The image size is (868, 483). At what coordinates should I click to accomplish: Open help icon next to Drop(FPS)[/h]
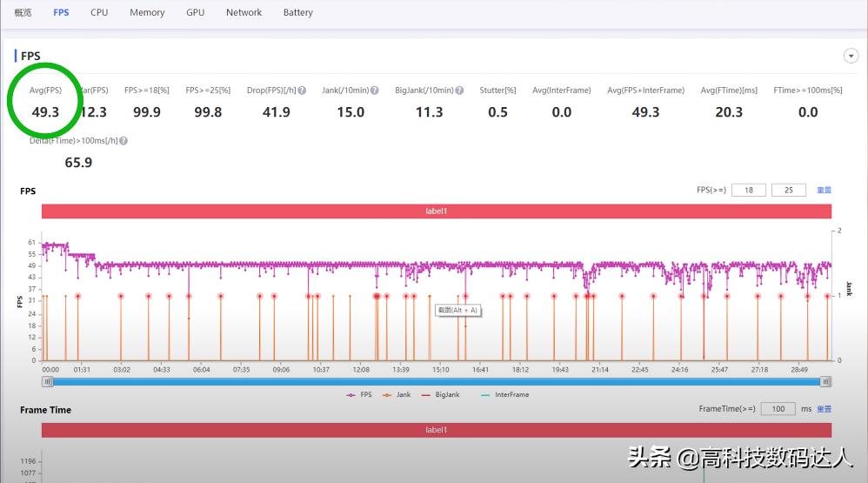[x=303, y=91]
